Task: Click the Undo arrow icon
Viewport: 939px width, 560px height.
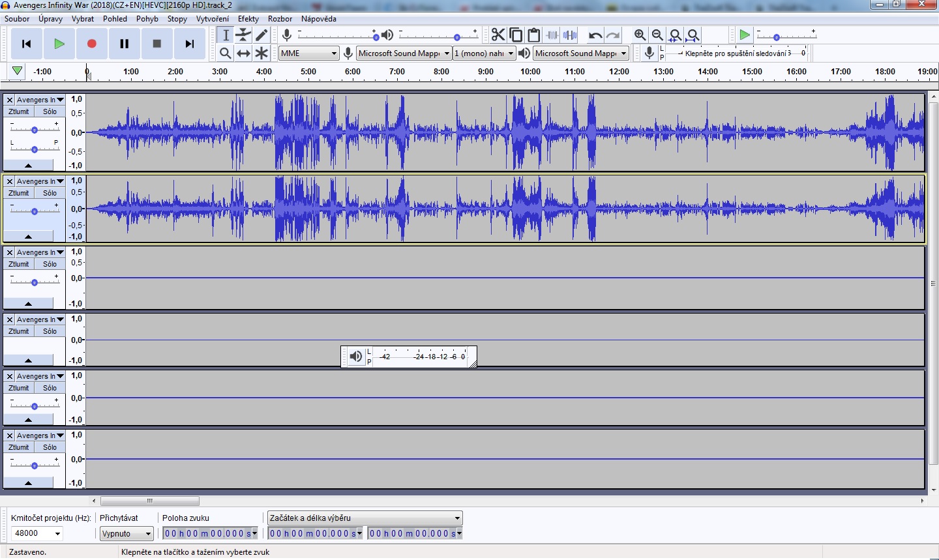Action: click(x=595, y=35)
